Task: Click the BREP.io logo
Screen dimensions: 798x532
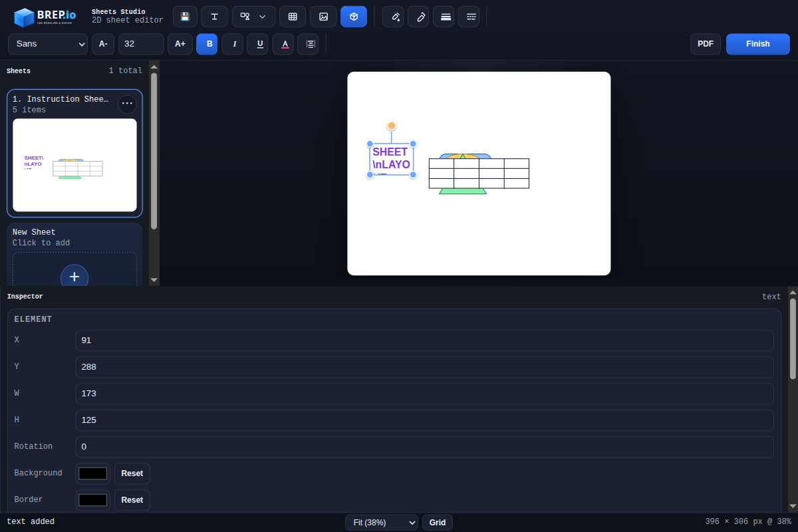Action: coord(45,17)
